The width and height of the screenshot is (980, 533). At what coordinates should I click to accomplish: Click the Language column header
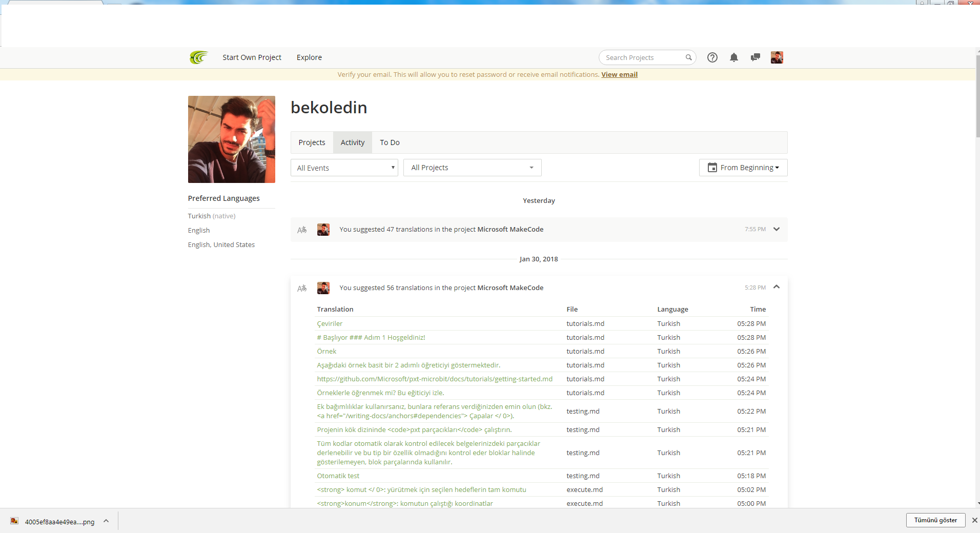pos(672,309)
